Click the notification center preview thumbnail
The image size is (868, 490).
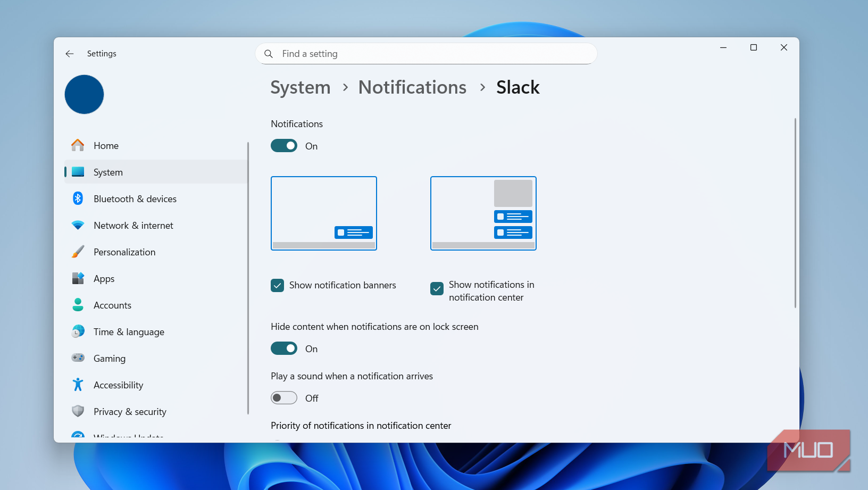(483, 213)
